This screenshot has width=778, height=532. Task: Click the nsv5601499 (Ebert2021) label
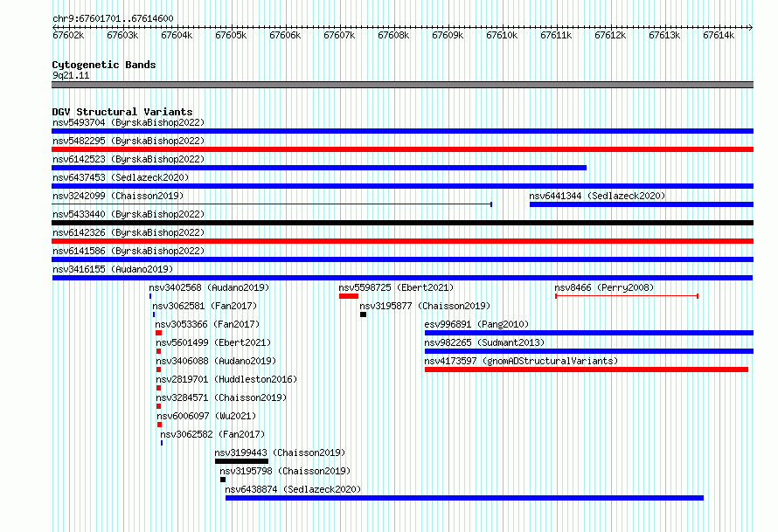pyautogui.click(x=213, y=342)
